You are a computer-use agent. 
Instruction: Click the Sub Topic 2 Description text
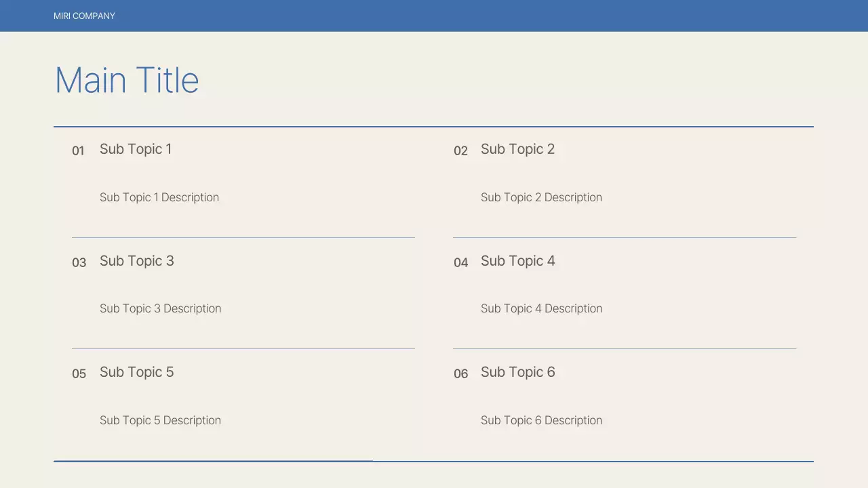tap(541, 197)
